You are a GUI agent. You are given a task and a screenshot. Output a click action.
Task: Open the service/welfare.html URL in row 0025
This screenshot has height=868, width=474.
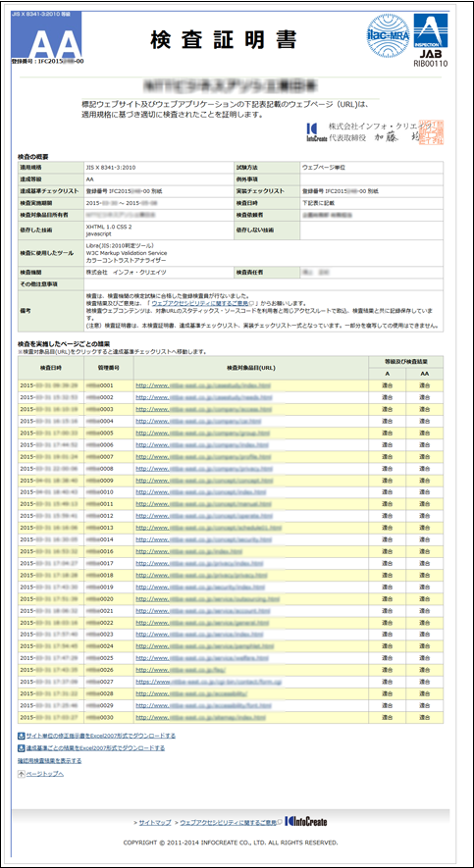pyautogui.click(x=204, y=659)
